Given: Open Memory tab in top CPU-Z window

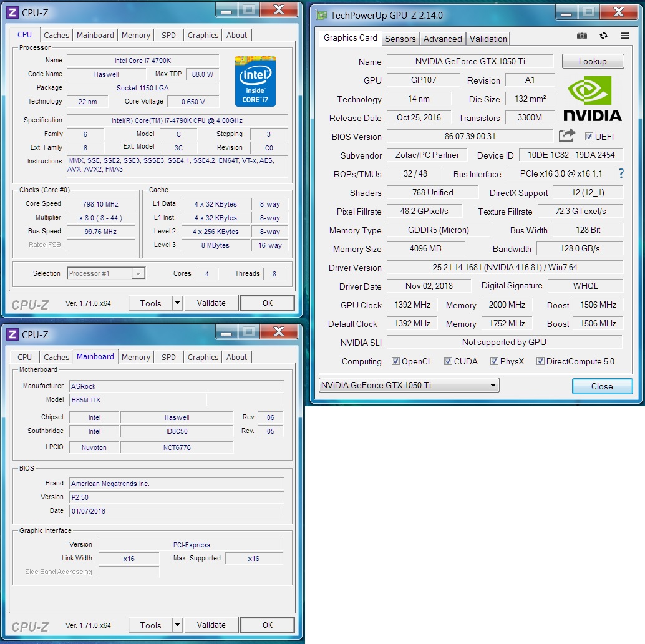Looking at the screenshot, I should coord(136,36).
